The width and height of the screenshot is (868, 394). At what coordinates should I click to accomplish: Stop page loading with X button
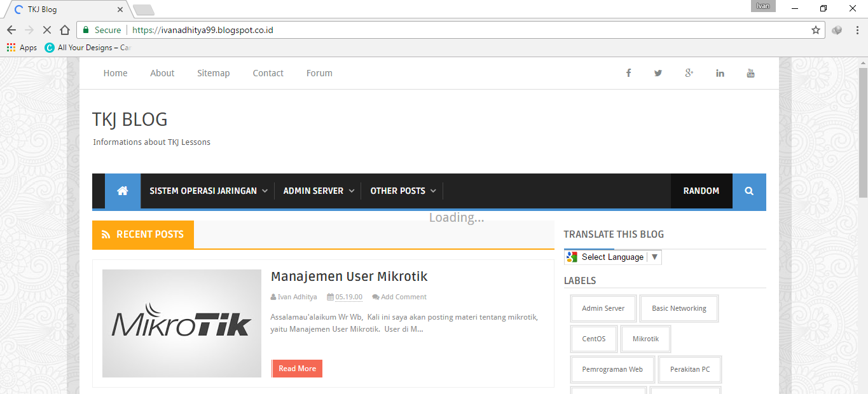point(46,30)
